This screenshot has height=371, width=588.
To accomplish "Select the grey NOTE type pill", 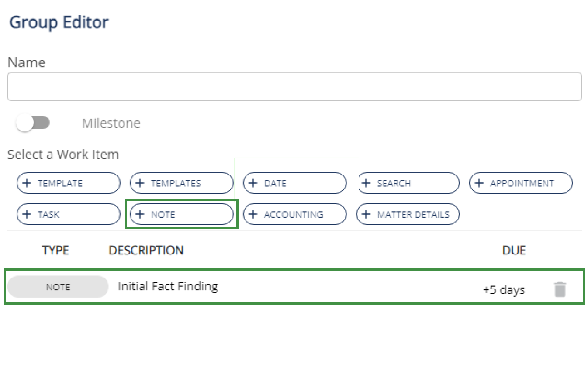I will click(58, 287).
